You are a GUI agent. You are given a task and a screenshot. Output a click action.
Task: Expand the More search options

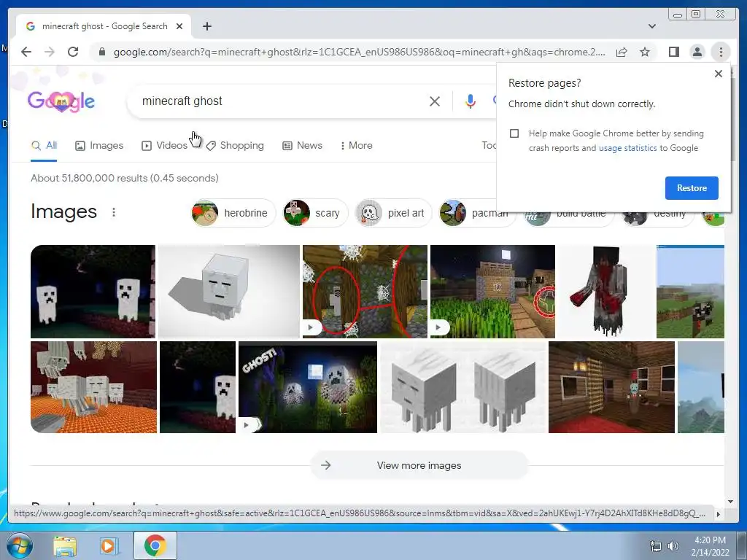pyautogui.click(x=356, y=146)
